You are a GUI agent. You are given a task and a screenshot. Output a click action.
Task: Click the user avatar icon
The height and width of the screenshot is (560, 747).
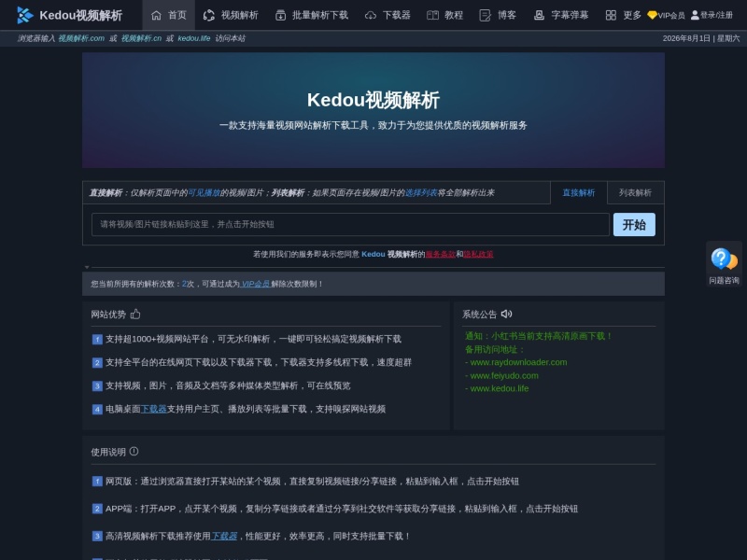point(695,15)
